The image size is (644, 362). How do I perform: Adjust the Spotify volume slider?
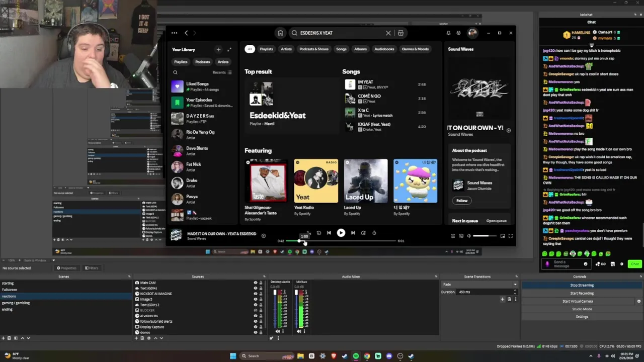485,236
